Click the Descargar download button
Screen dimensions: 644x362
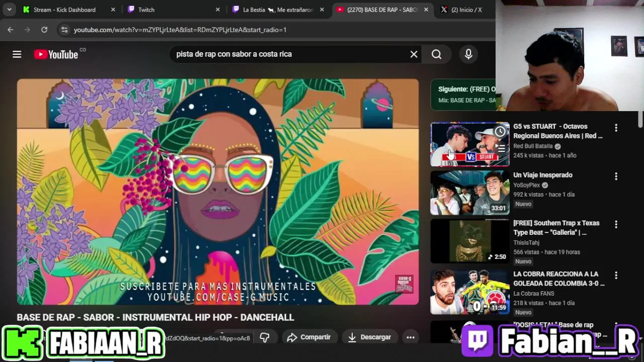pyautogui.click(x=369, y=337)
